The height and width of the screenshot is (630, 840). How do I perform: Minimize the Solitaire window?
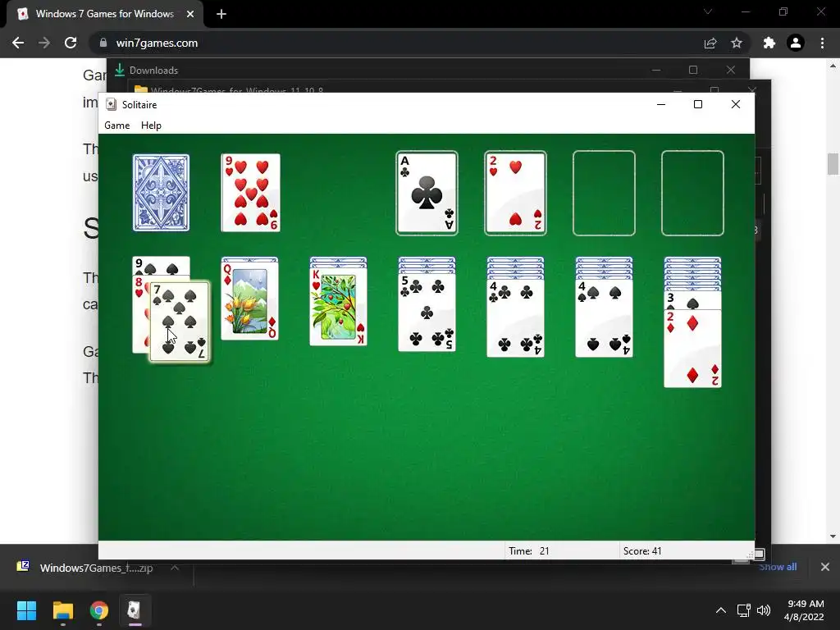661,104
